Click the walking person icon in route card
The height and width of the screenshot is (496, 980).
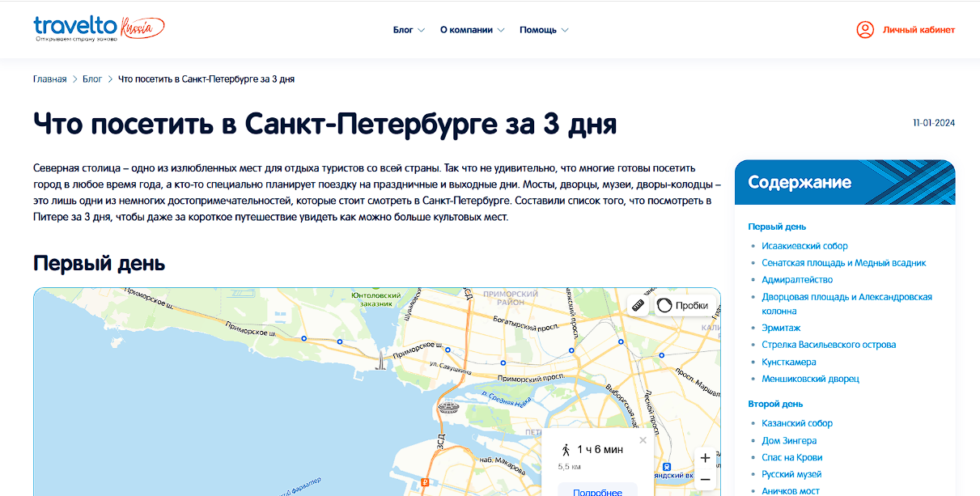coord(566,450)
